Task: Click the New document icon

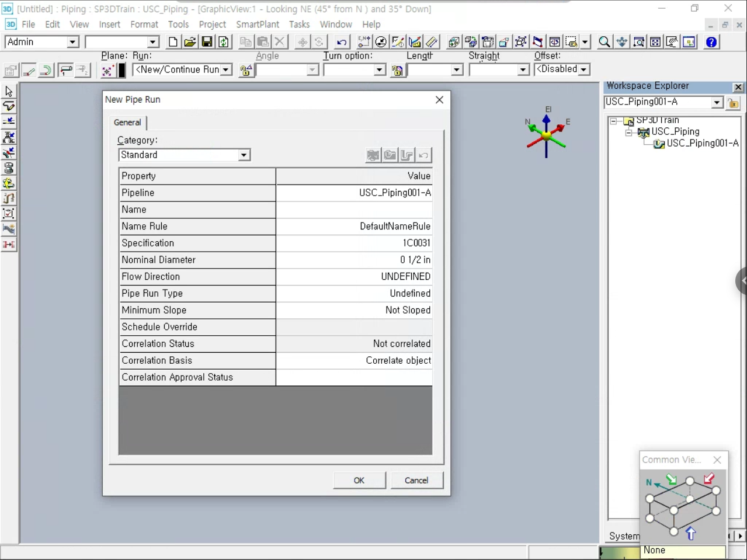Action: [173, 42]
